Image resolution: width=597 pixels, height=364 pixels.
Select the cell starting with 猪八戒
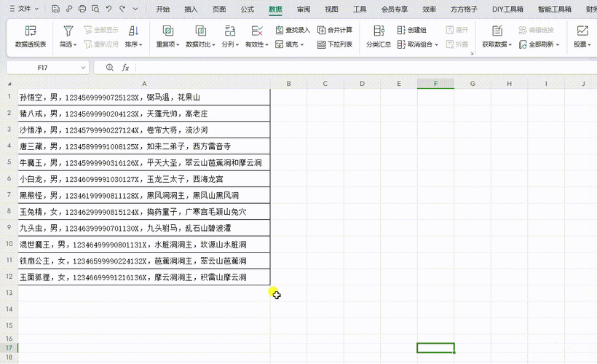pos(144,114)
